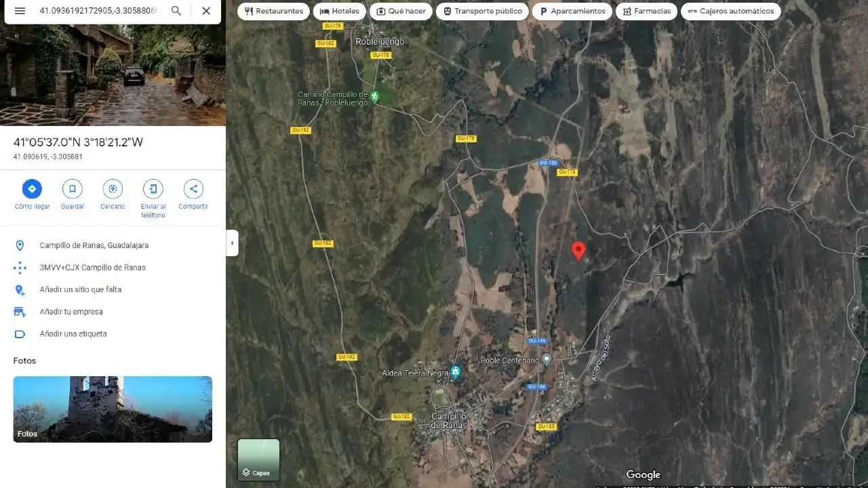868x488 pixels.
Task: Click the red location pin marker
Action: pyautogui.click(x=578, y=251)
